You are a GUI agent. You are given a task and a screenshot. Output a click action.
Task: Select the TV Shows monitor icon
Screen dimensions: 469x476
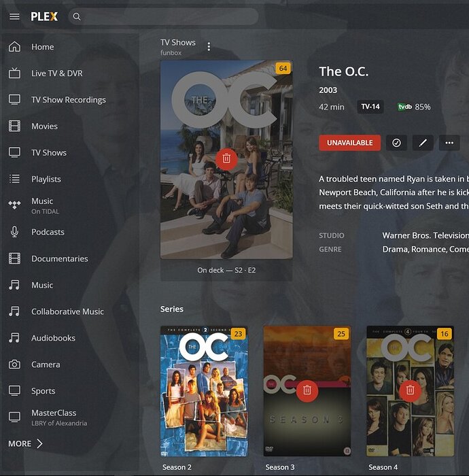[14, 152]
